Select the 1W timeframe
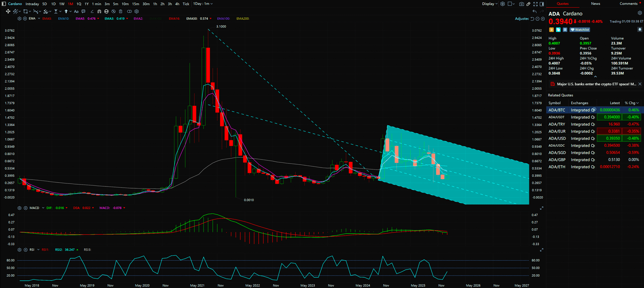 click(62, 4)
